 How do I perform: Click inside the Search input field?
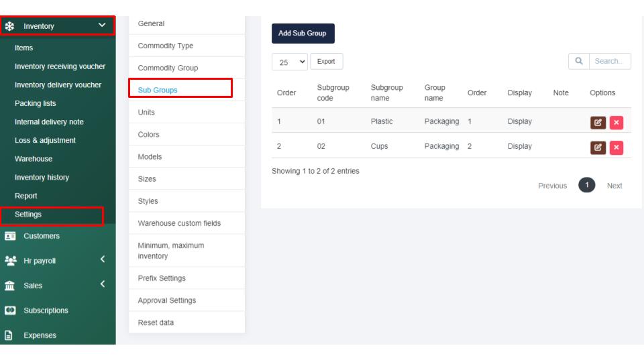[609, 62]
